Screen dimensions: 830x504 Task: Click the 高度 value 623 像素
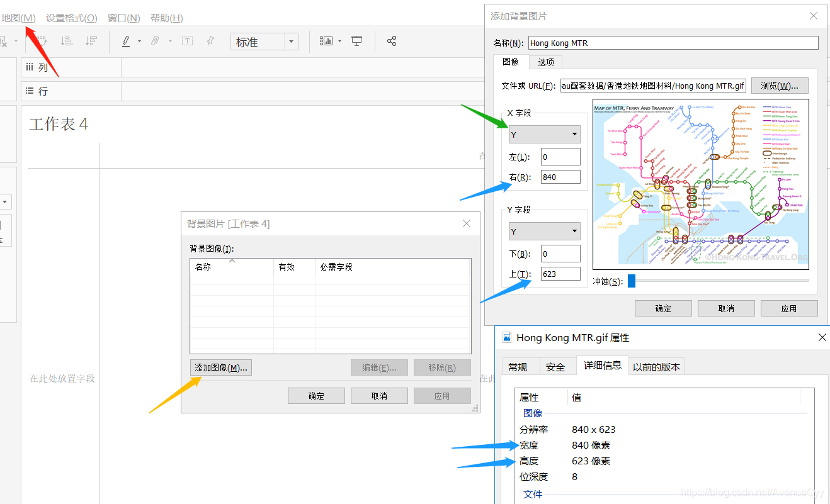591,461
